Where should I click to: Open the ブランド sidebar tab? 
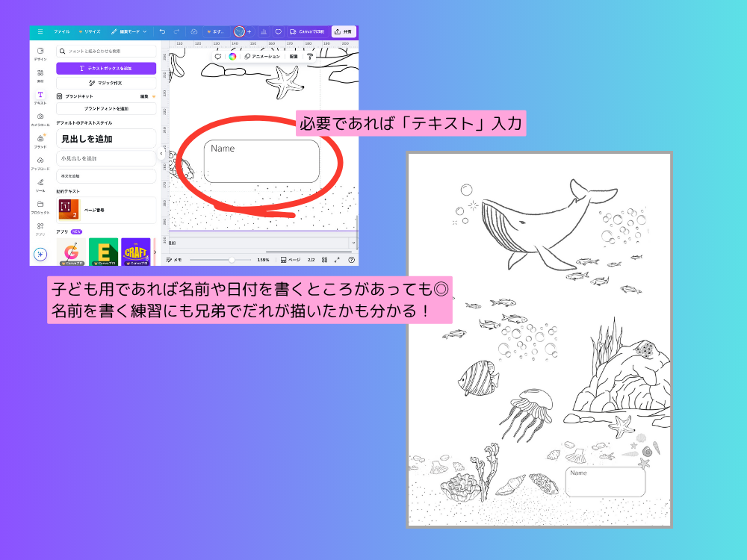tap(40, 141)
